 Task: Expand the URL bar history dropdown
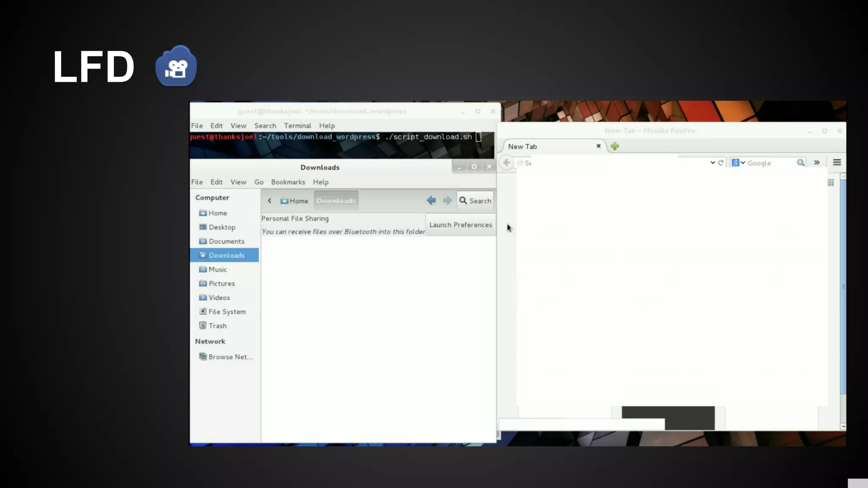point(712,163)
